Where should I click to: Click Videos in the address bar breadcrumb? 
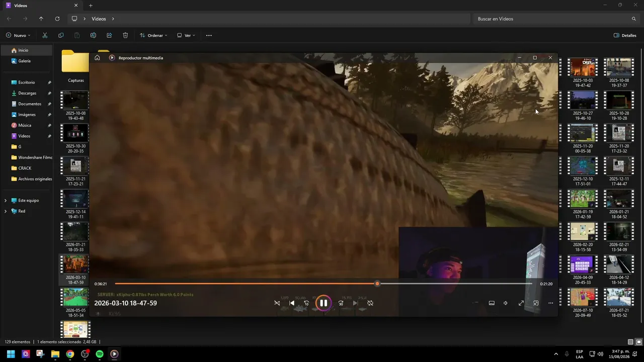[x=99, y=19]
